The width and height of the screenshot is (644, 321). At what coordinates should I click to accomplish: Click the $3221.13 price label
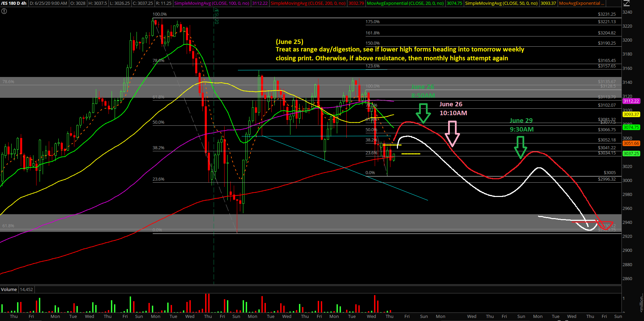click(607, 22)
